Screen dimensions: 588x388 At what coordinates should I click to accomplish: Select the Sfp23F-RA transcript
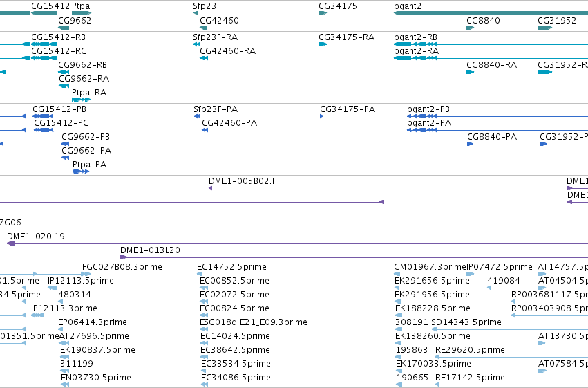pos(197,44)
